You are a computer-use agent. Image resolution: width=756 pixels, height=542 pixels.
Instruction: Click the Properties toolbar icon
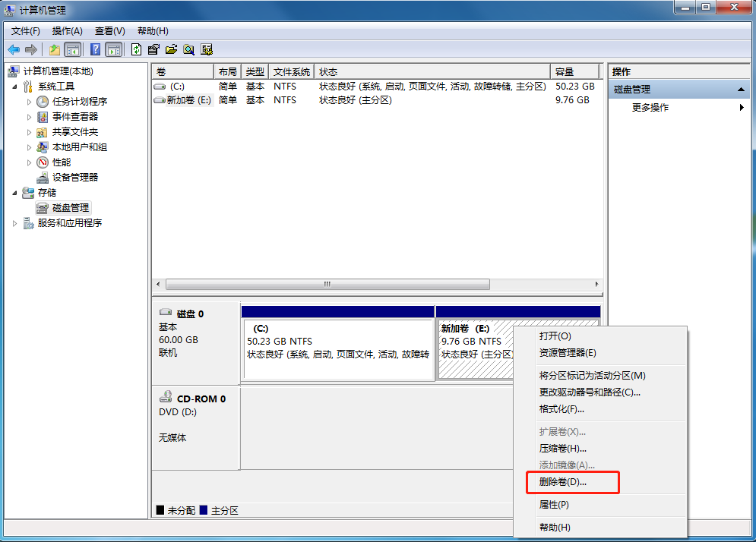pyautogui.click(x=153, y=49)
